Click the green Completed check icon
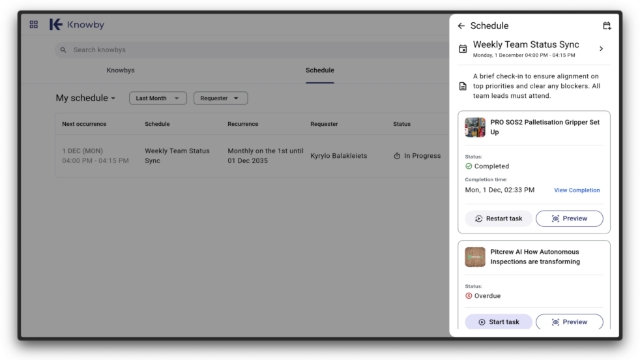Image resolution: width=640 pixels, height=360 pixels. 469,166
